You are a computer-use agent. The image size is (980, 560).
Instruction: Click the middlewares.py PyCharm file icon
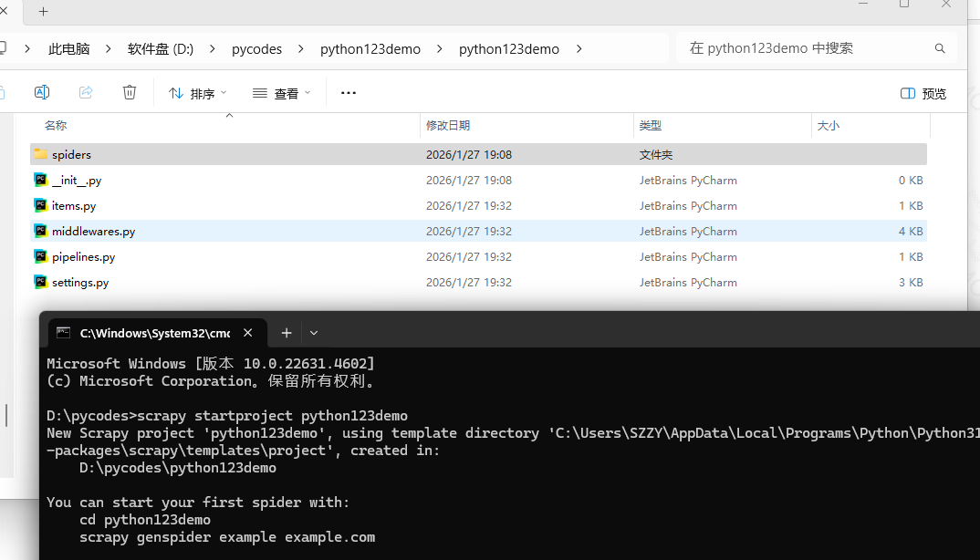tap(41, 232)
